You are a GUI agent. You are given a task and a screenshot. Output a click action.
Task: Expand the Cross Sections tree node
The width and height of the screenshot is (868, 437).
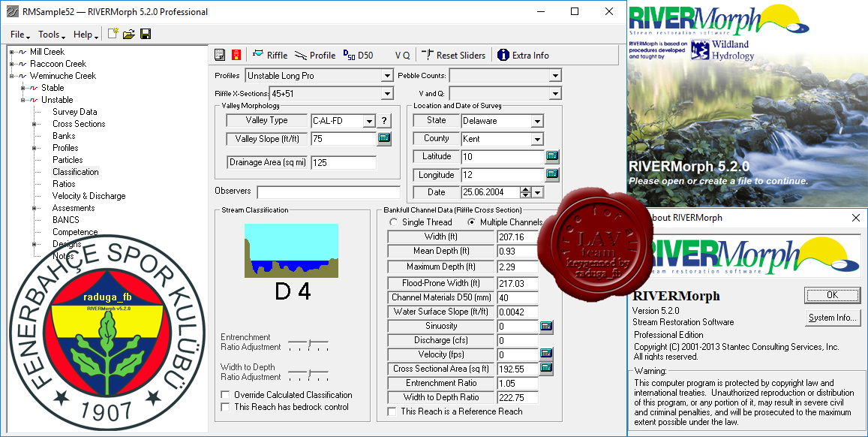(x=34, y=124)
